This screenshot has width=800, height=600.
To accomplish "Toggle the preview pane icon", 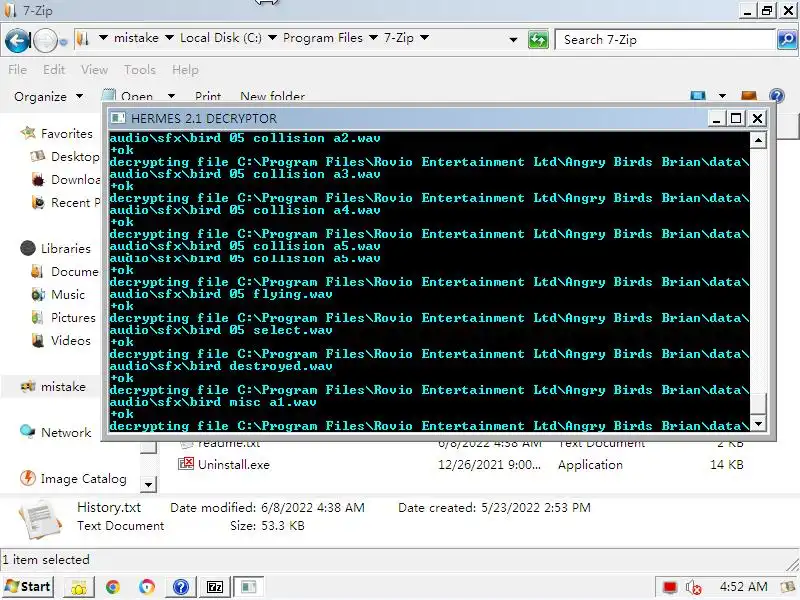I will point(748,96).
